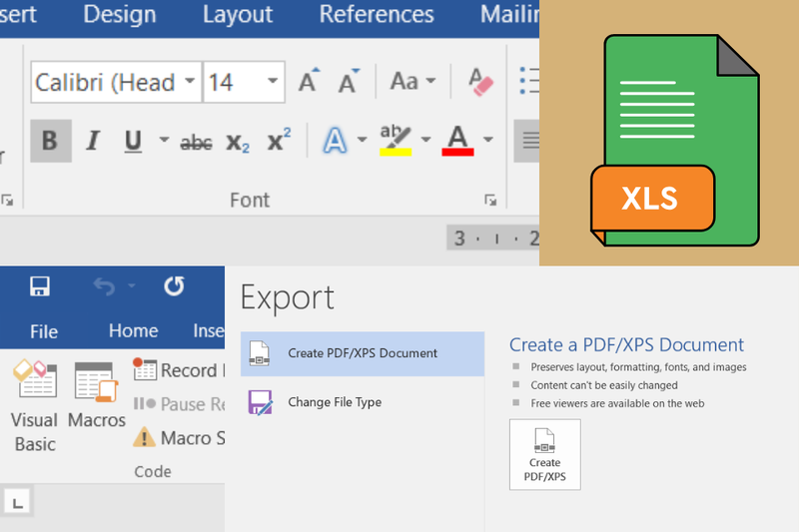The height and width of the screenshot is (532, 799).
Task: Open font color dropdown arrow
Action: (x=488, y=139)
